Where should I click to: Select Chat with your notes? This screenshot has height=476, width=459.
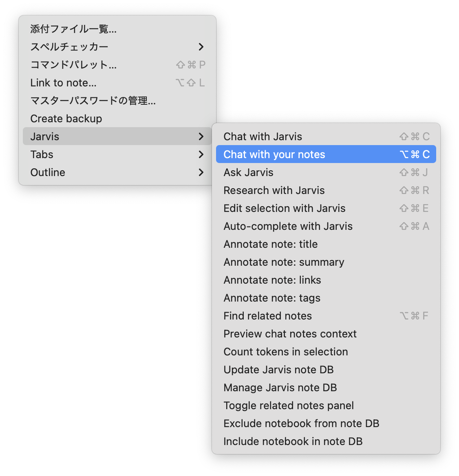[x=274, y=154]
